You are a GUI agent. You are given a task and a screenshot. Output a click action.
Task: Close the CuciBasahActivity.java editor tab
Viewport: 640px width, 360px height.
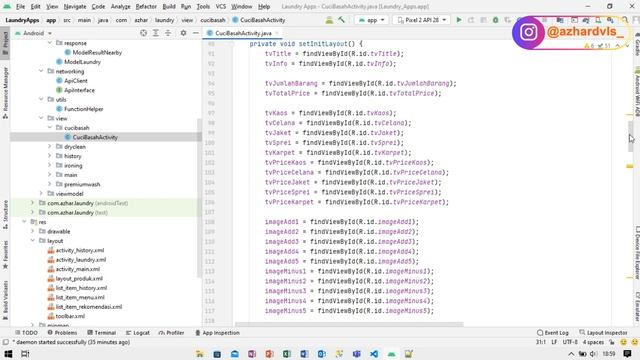pos(277,33)
